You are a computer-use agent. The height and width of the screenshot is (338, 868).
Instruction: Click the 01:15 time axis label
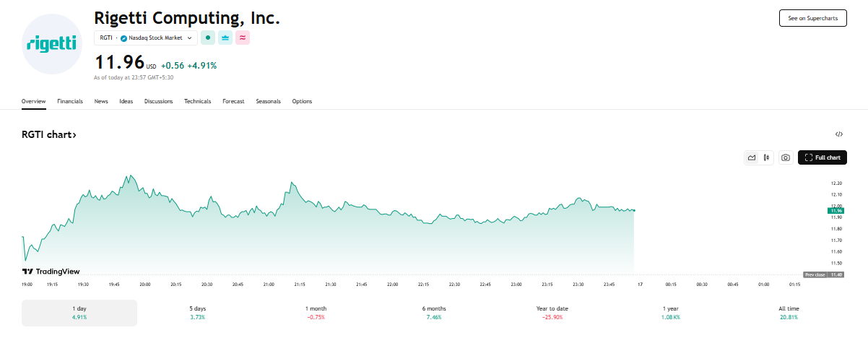point(794,285)
